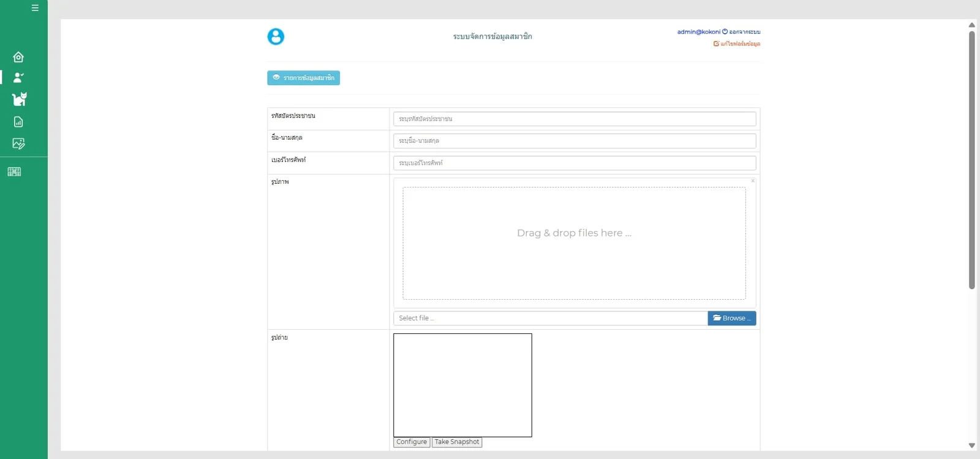Open the report document sidebar icon
Viewport: 980px width, 459px height.
pos(18,122)
